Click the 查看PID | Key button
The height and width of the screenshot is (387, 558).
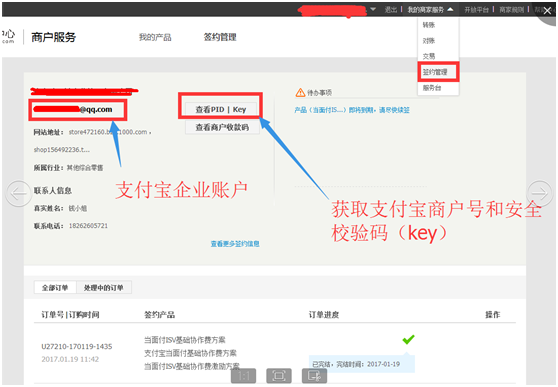pyautogui.click(x=221, y=109)
